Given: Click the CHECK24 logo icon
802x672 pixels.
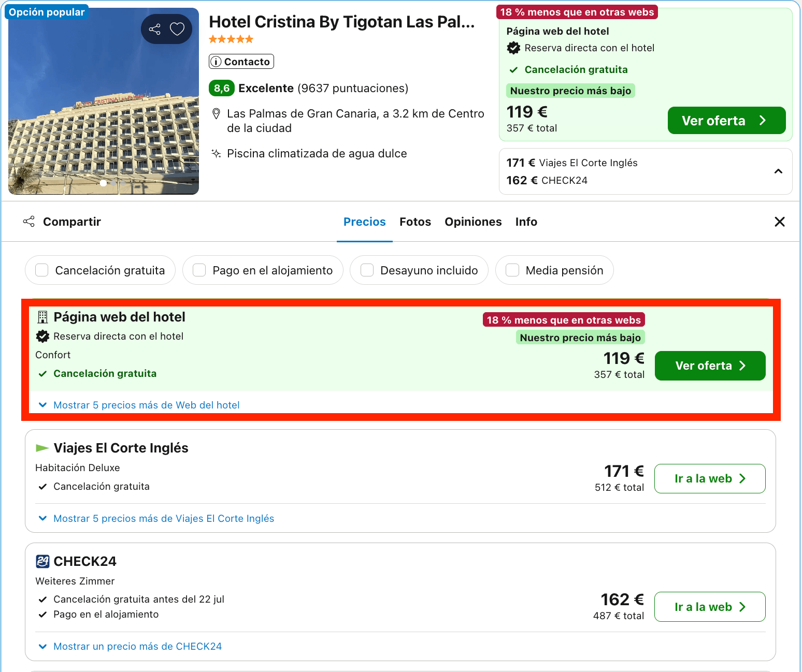Looking at the screenshot, I should coord(42,561).
